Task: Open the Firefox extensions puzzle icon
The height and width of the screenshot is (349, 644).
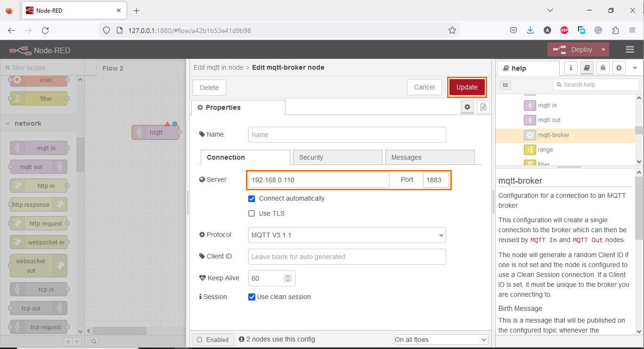Action: [615, 30]
